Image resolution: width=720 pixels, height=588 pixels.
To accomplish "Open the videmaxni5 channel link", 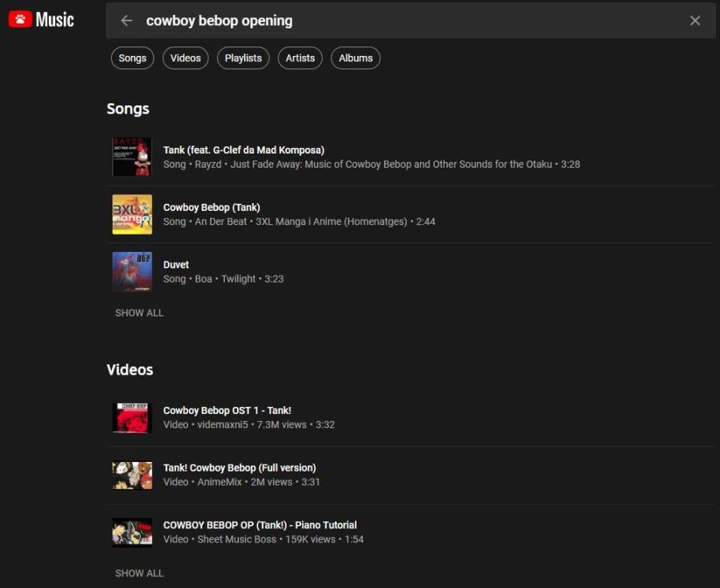I will click(x=223, y=425).
